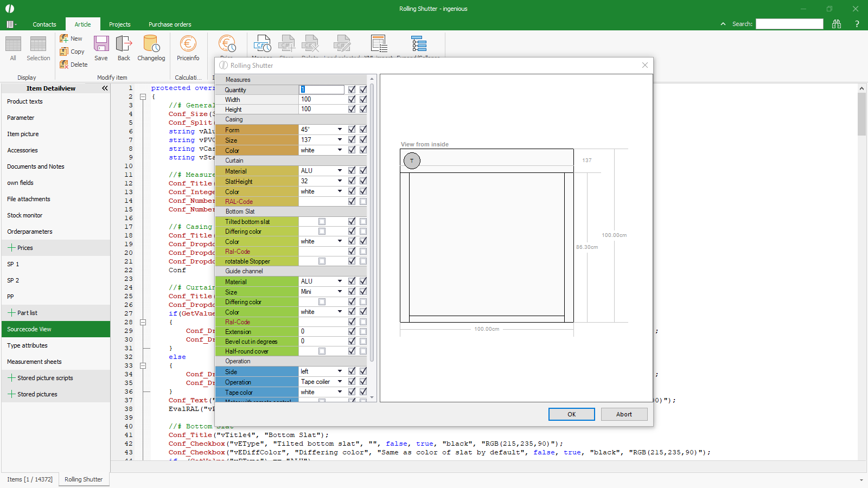This screenshot has width=868, height=488.
Task: Tick the Half-round cover checkbox
Action: [x=322, y=351]
